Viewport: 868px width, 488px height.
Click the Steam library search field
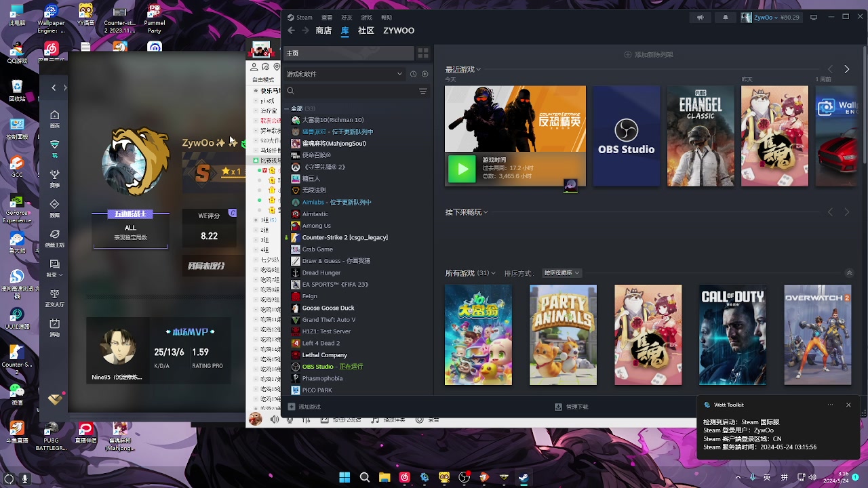point(353,91)
